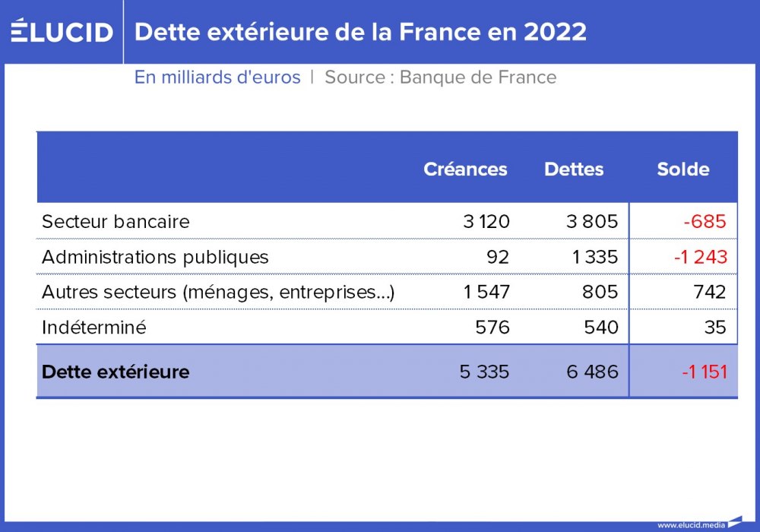Click the flag icon beside elucid.media
Image resolution: width=760 pixels, height=532 pixels.
(735, 521)
